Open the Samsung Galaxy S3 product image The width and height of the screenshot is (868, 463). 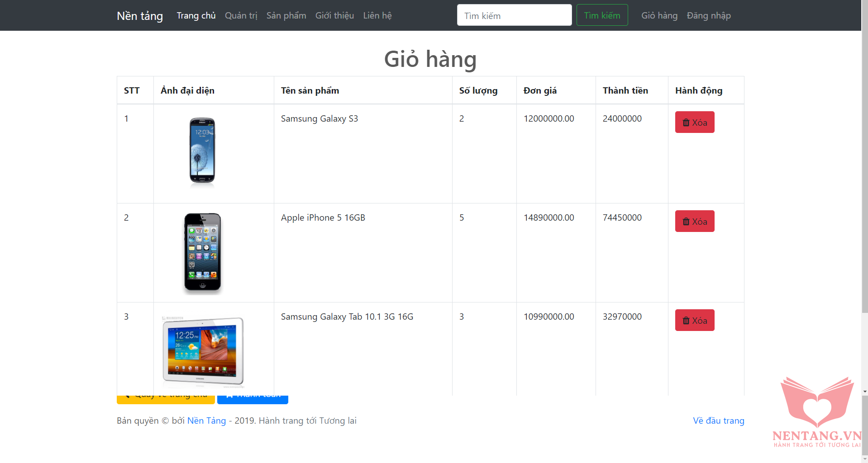(x=202, y=151)
